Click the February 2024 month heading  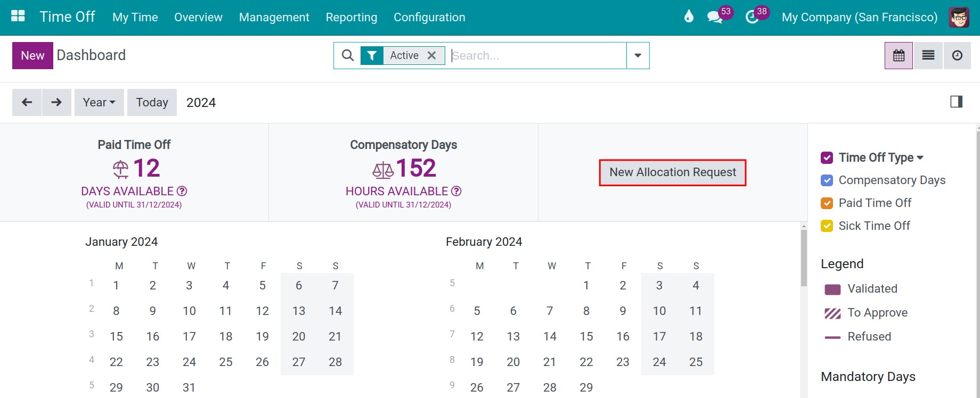(484, 242)
